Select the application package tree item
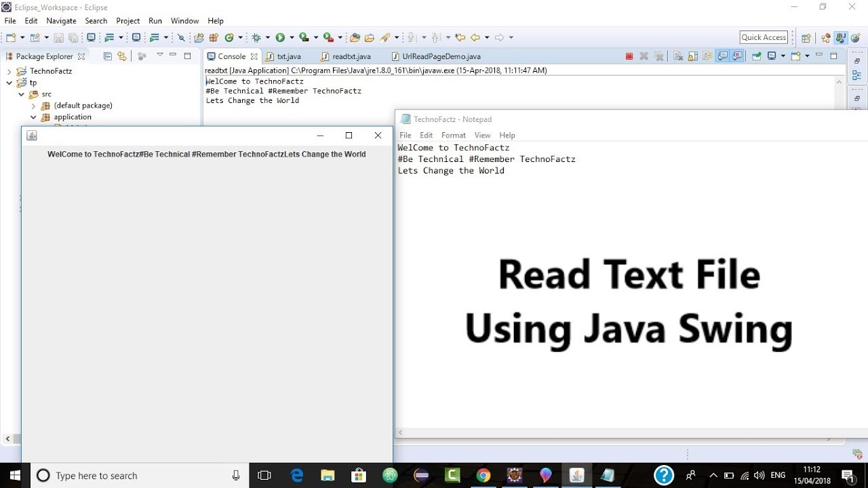 [x=73, y=117]
